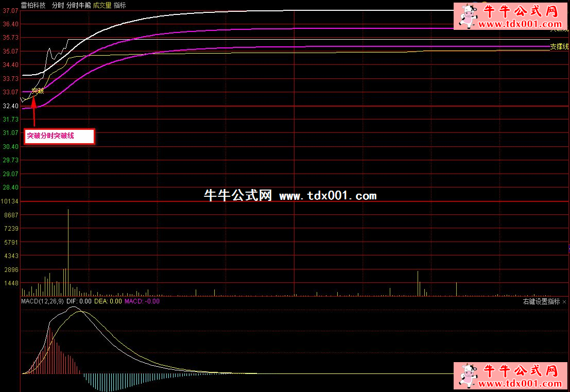570x392 pixels.
Task: Click the 突破分时突破线 annotation box
Action: [x=59, y=136]
